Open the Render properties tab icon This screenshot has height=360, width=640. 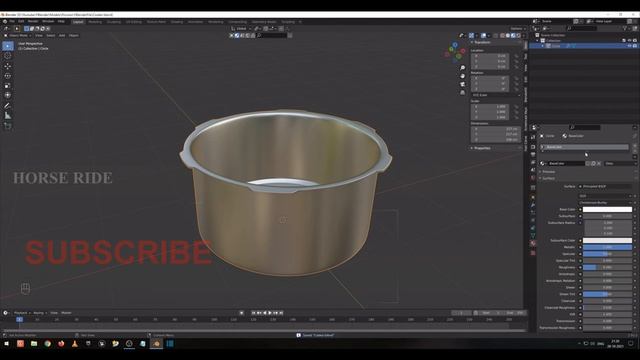pyautogui.click(x=533, y=147)
